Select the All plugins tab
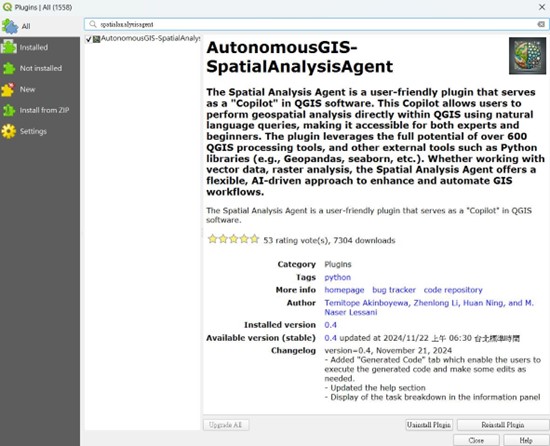Screen dimensions: 550x446 pyautogui.click(x=40, y=26)
